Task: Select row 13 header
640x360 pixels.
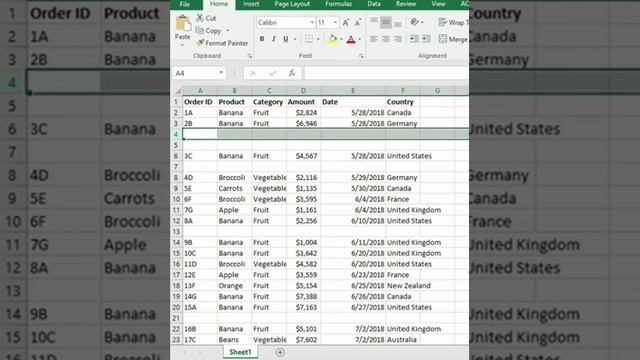Action: pos(176,231)
